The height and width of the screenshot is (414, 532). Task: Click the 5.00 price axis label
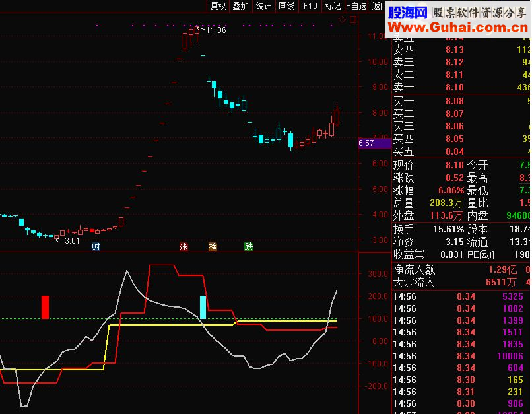click(x=380, y=189)
